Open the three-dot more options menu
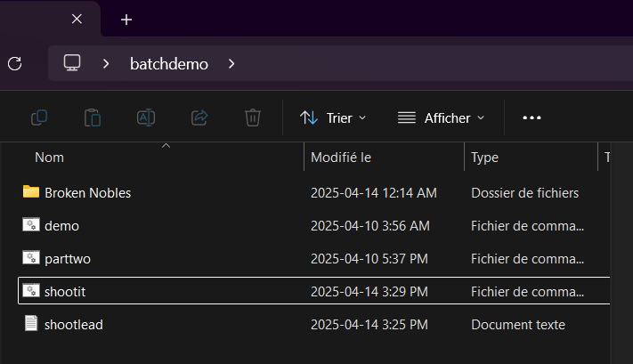The width and height of the screenshot is (633, 364). click(x=532, y=117)
